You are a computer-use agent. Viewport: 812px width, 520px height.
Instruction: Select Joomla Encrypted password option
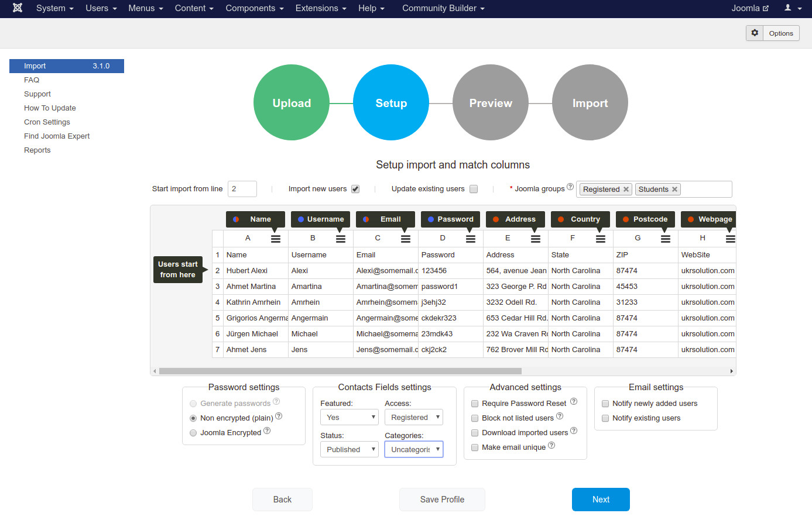[193, 433]
